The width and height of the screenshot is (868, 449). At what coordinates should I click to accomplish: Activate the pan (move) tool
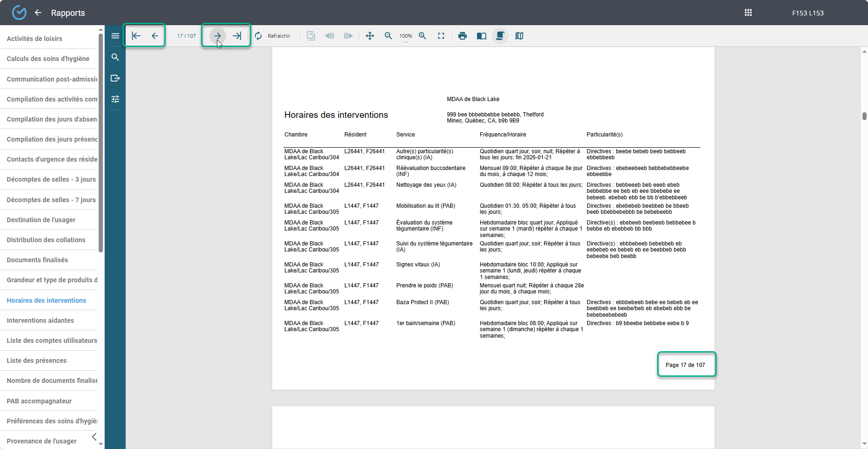tap(370, 36)
